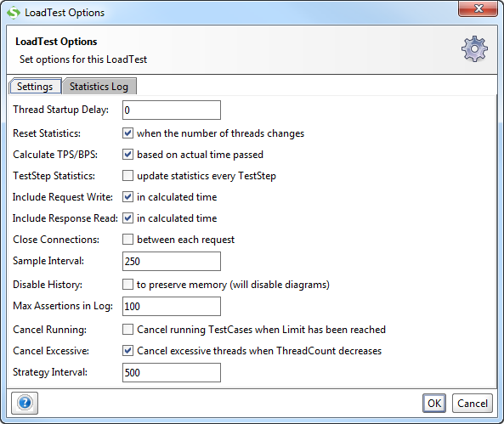Switch to the Settings tab
504x424 pixels.
(35, 87)
